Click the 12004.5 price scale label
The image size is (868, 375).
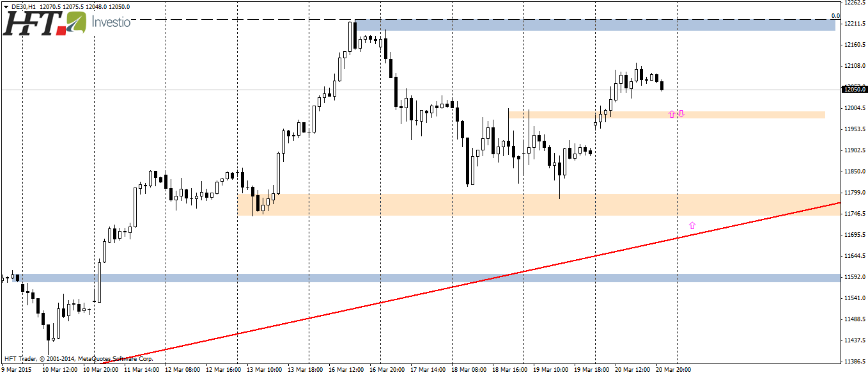click(x=855, y=108)
